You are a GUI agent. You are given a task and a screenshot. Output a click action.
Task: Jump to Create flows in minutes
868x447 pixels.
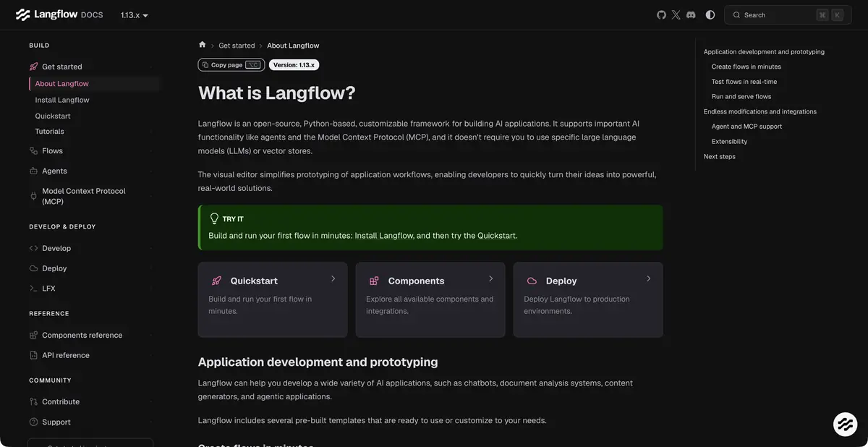coord(746,67)
